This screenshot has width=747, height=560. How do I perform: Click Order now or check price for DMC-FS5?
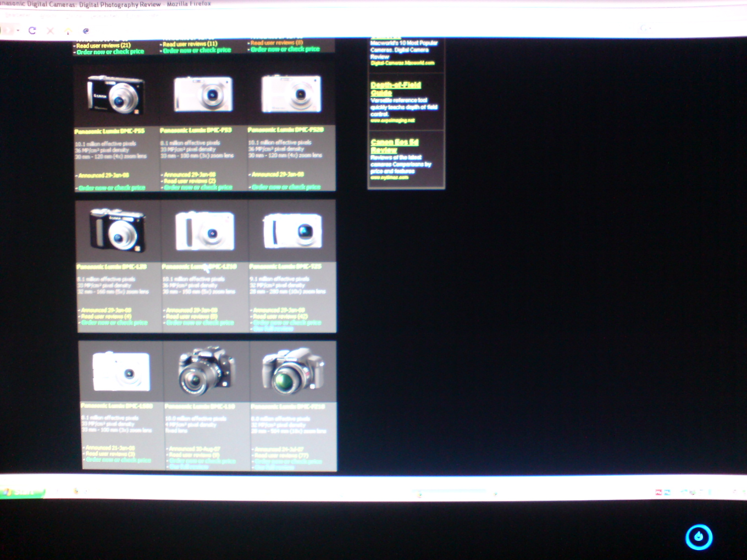click(112, 188)
